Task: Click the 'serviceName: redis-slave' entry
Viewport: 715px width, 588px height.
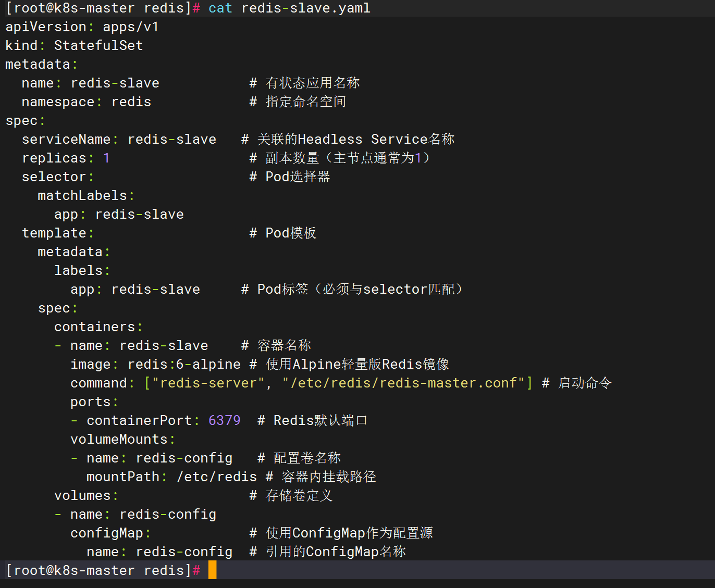Action: [119, 140]
